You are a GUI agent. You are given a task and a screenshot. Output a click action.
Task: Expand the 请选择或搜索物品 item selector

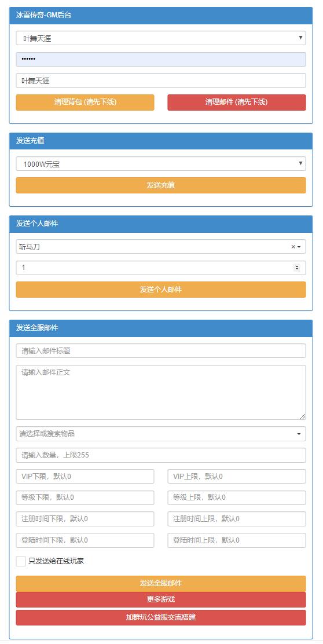(161, 434)
